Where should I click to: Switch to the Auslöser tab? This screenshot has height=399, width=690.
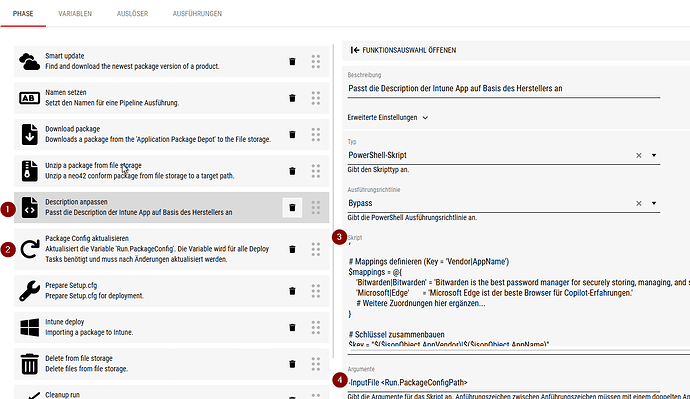click(132, 14)
